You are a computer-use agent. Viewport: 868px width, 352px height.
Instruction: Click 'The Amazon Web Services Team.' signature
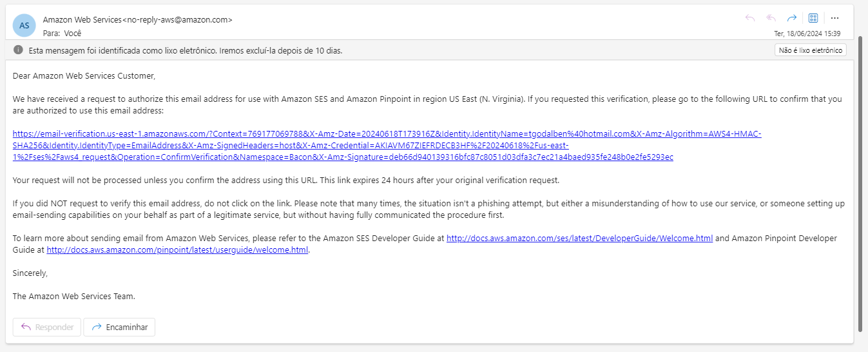[74, 297]
